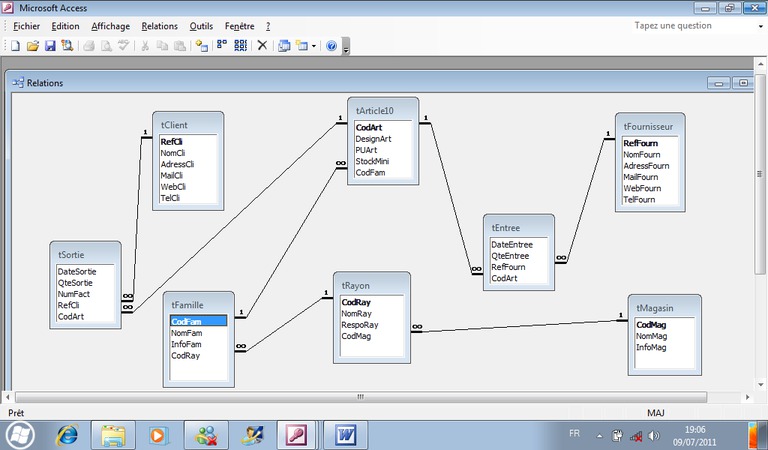
Task: Open the New Object dropdown arrow
Action: click(x=314, y=46)
